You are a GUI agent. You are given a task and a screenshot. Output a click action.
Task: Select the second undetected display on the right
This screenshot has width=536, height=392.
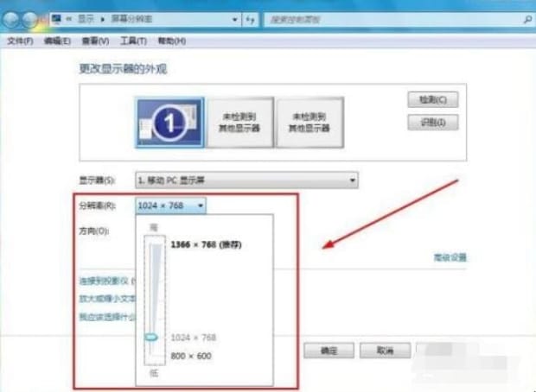[x=310, y=122]
